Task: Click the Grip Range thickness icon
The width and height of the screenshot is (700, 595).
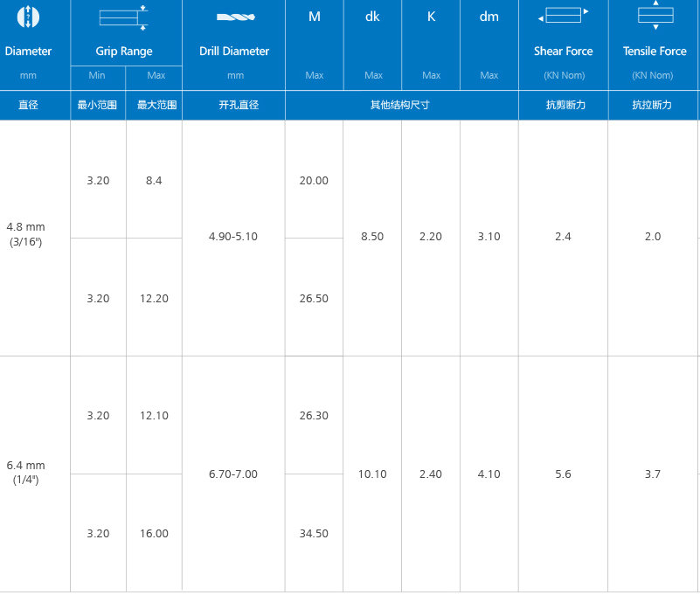Action: point(124,17)
